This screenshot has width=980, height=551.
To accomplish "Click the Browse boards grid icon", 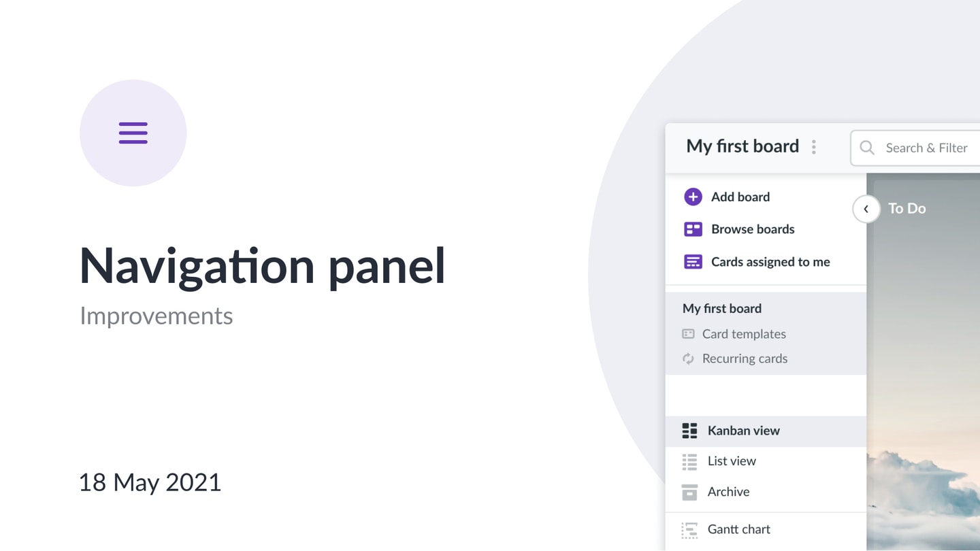I will pyautogui.click(x=693, y=229).
